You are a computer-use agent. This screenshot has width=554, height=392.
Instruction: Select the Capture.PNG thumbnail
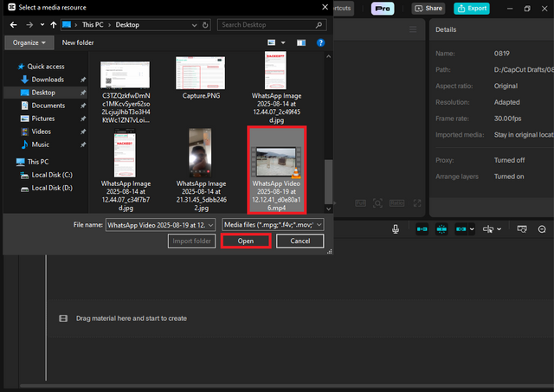pyautogui.click(x=201, y=78)
